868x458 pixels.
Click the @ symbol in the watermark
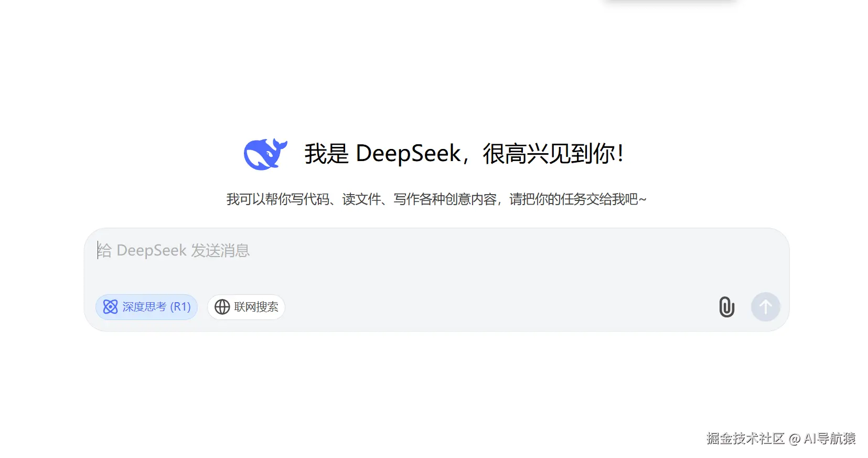[794, 439]
